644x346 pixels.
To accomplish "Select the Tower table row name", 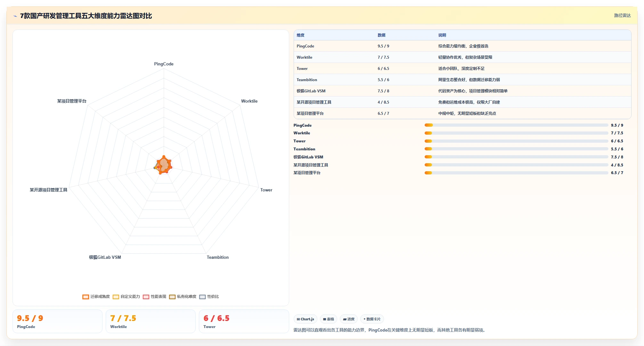I will pos(302,69).
